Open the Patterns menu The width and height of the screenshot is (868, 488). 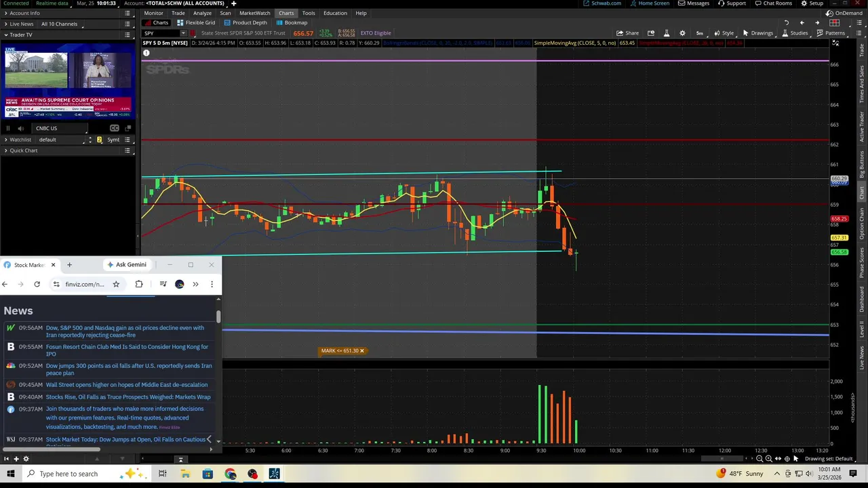coord(831,33)
